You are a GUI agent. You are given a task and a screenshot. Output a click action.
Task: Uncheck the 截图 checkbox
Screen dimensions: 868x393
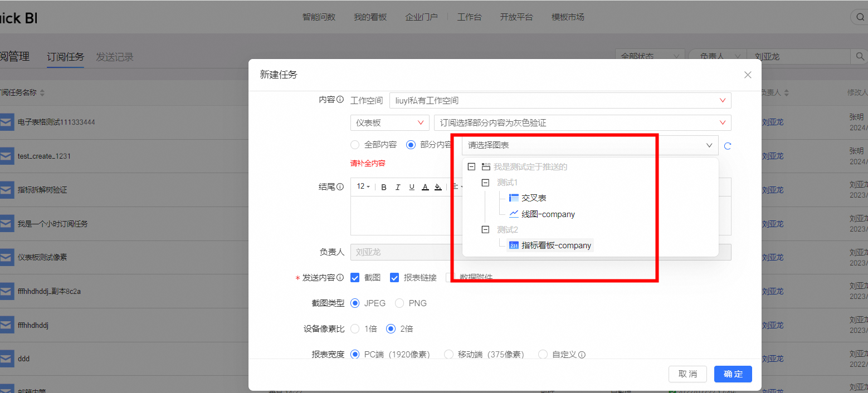coord(355,278)
